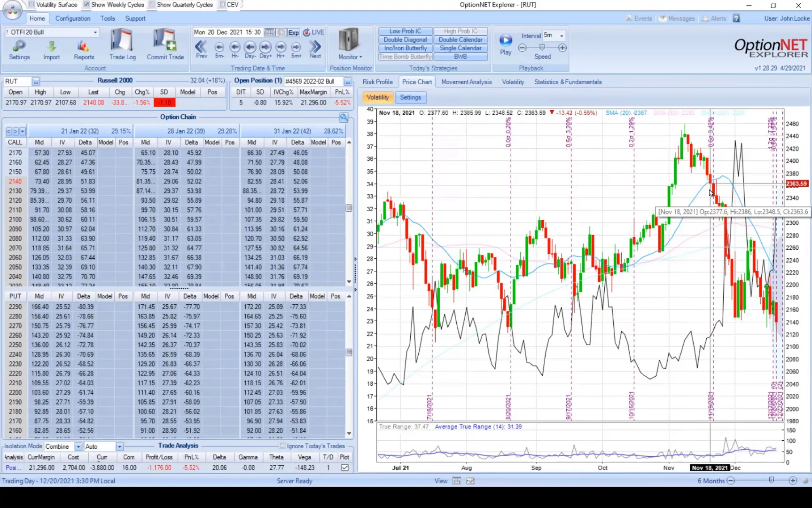
Task: Switch to LIVE mode
Action: 314,32
